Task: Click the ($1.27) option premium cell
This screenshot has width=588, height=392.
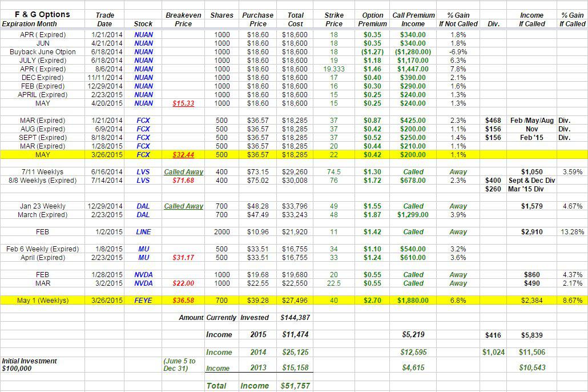Action: coord(372,52)
